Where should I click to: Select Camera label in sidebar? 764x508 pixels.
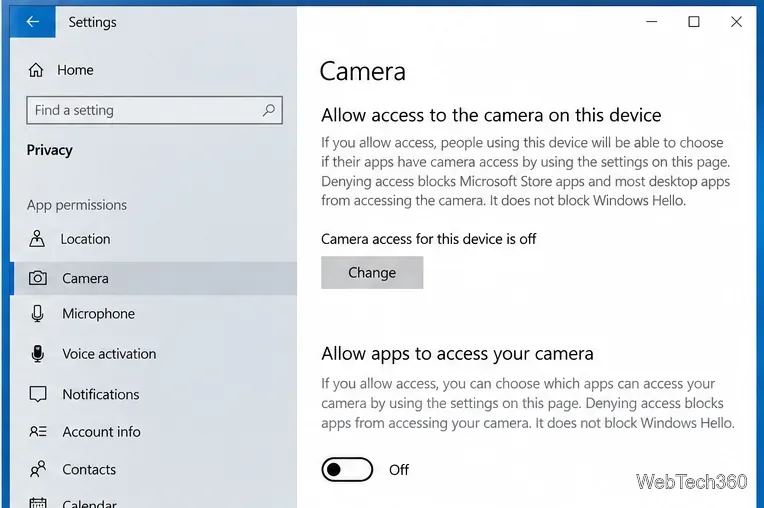tap(85, 279)
